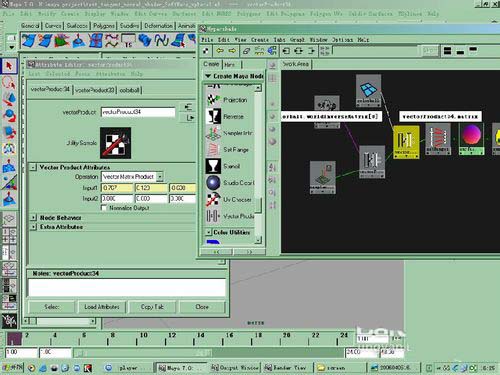
Task: Go to input connection button in Attribute Editor
Action: [188, 107]
